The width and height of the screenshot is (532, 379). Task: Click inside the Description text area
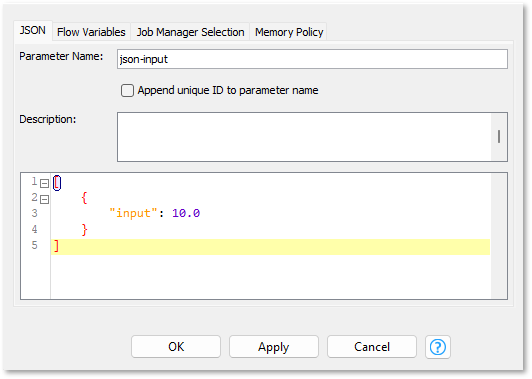tap(304, 137)
